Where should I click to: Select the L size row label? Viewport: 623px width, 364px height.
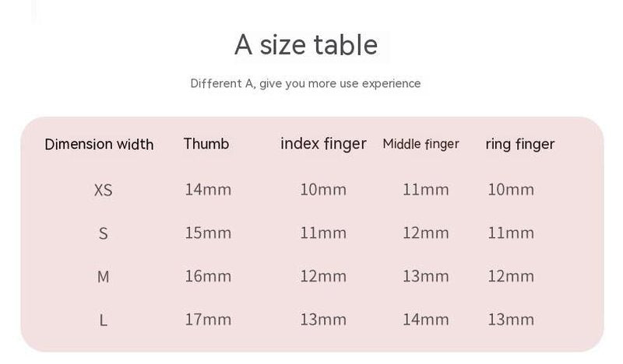coord(104,320)
